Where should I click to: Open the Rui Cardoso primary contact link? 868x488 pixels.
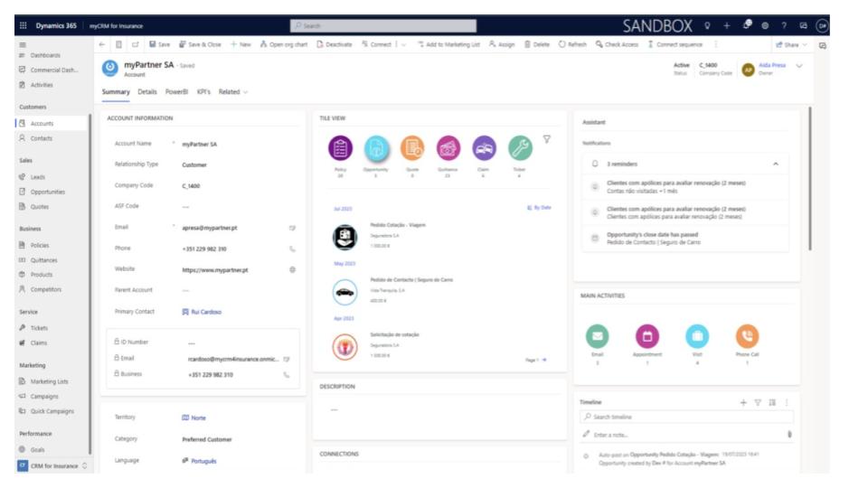click(206, 312)
